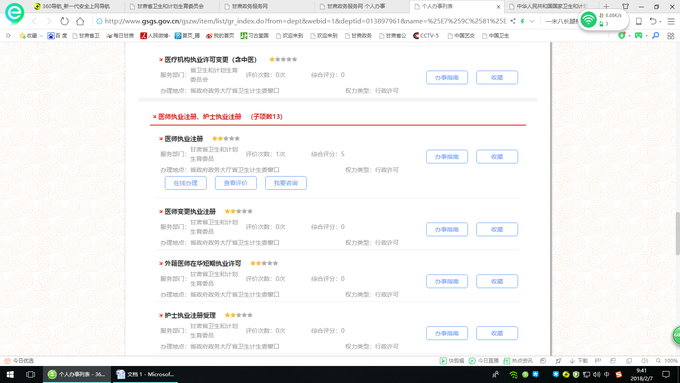Click 收藏 for 医疗机构执业许可变更

(x=497, y=77)
